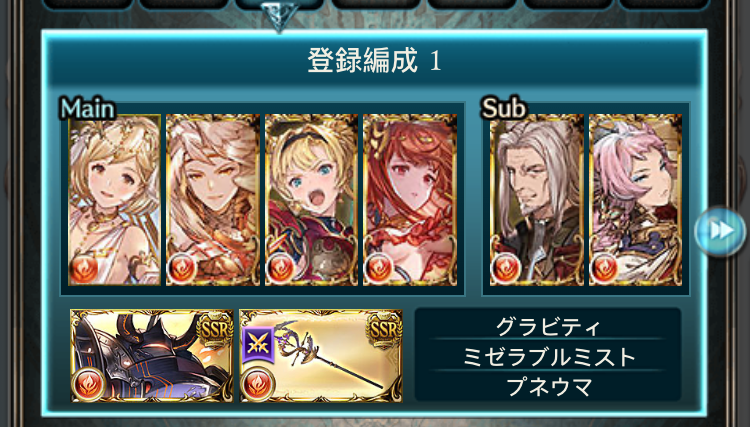Click fire element icon on the red-haired girl
The width and height of the screenshot is (750, 427).
(379, 268)
